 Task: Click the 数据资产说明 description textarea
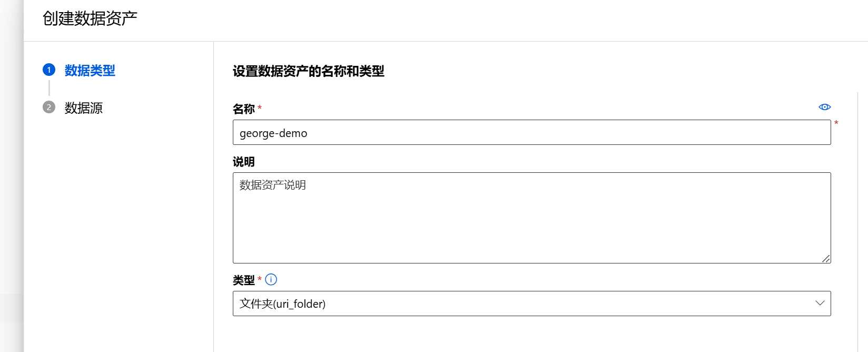[531, 216]
